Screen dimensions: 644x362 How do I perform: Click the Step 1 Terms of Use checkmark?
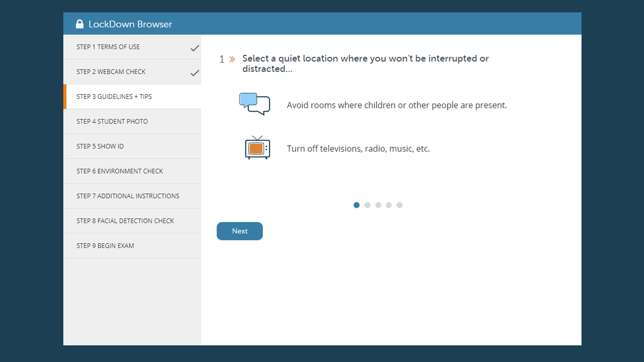coord(195,48)
